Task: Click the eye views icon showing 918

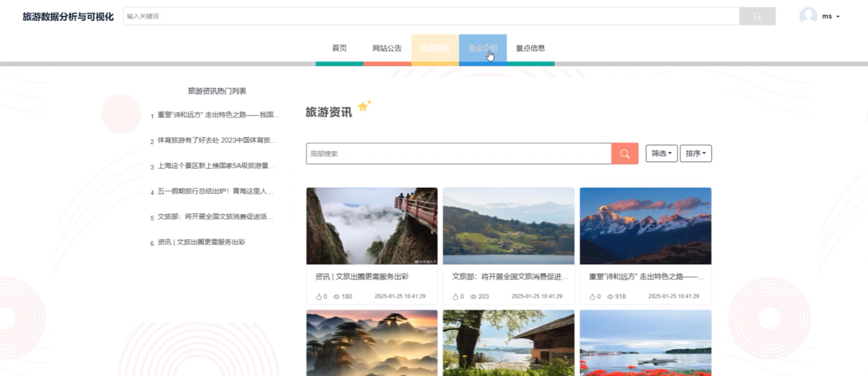Action: coord(610,296)
